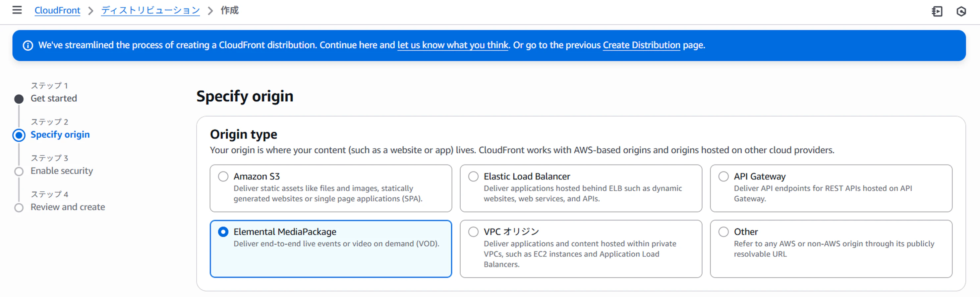
Task: Open ディストリビューション breadcrumb link
Action: 150,11
